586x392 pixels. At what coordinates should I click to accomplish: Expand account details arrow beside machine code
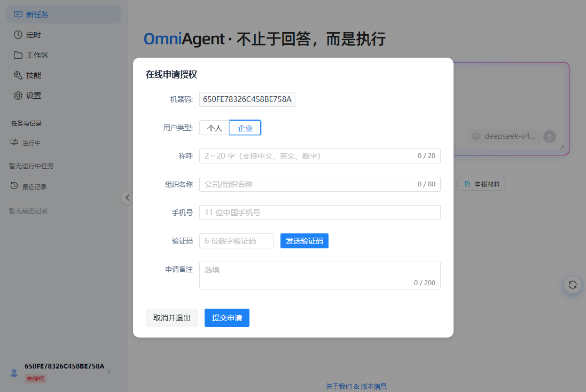(x=109, y=372)
